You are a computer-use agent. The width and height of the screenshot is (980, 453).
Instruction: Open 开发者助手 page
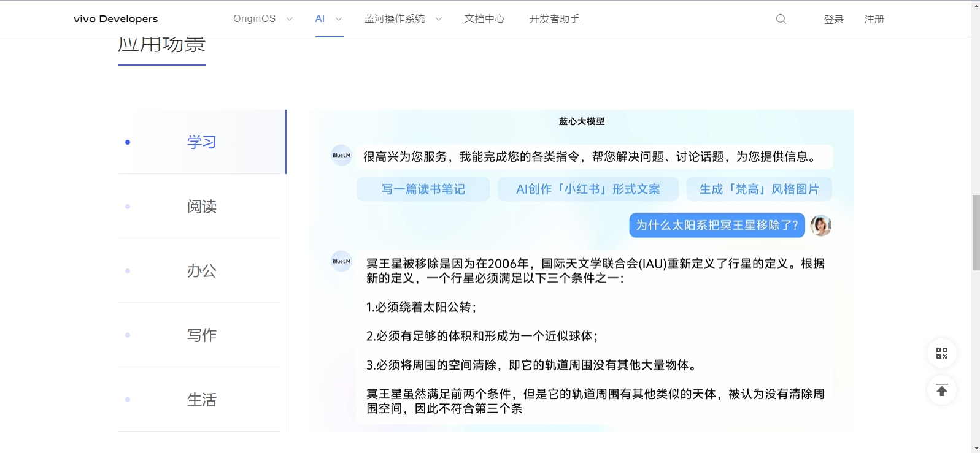click(554, 19)
